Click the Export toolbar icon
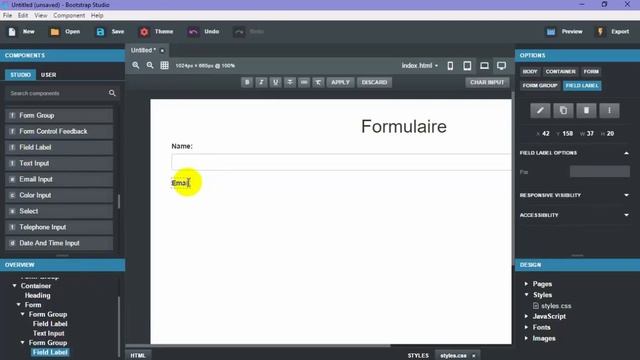 click(x=600, y=32)
